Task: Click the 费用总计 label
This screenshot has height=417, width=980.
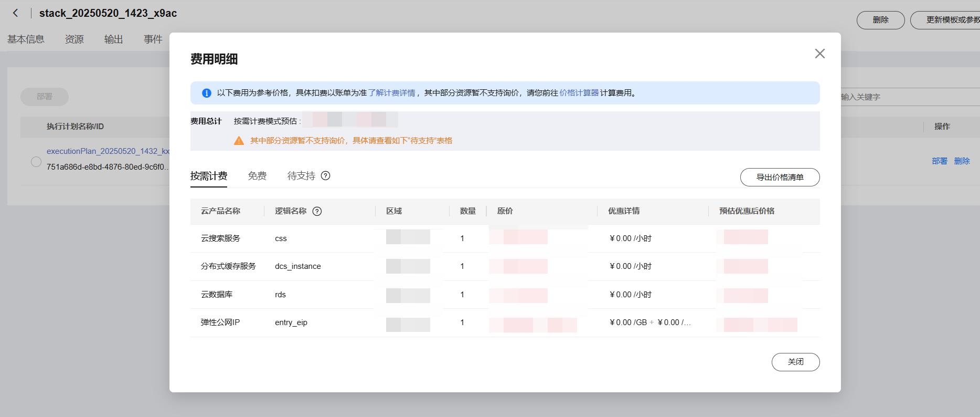Action: 206,121
